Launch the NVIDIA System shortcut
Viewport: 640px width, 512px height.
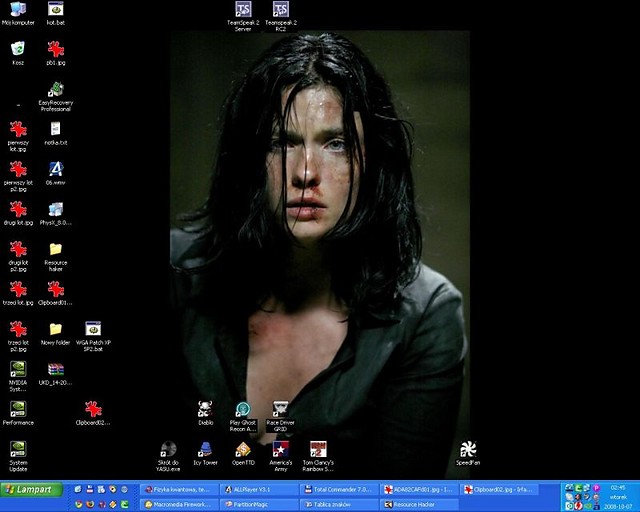pos(18,377)
